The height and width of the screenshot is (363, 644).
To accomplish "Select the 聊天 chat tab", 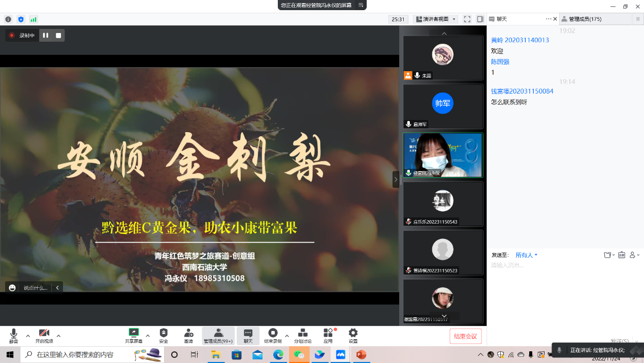I will point(502,19).
